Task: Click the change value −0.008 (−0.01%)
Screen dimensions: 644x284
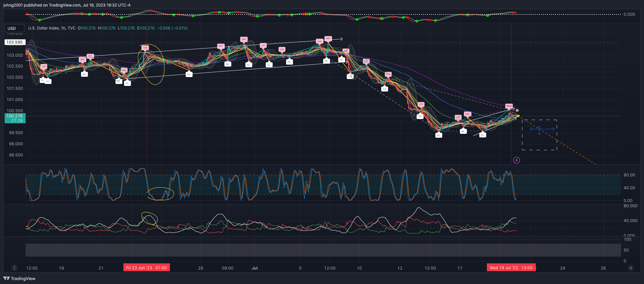Action: [x=172, y=28]
